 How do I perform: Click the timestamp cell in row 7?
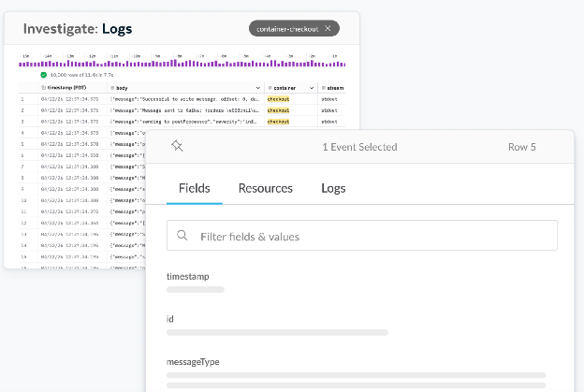click(x=69, y=167)
